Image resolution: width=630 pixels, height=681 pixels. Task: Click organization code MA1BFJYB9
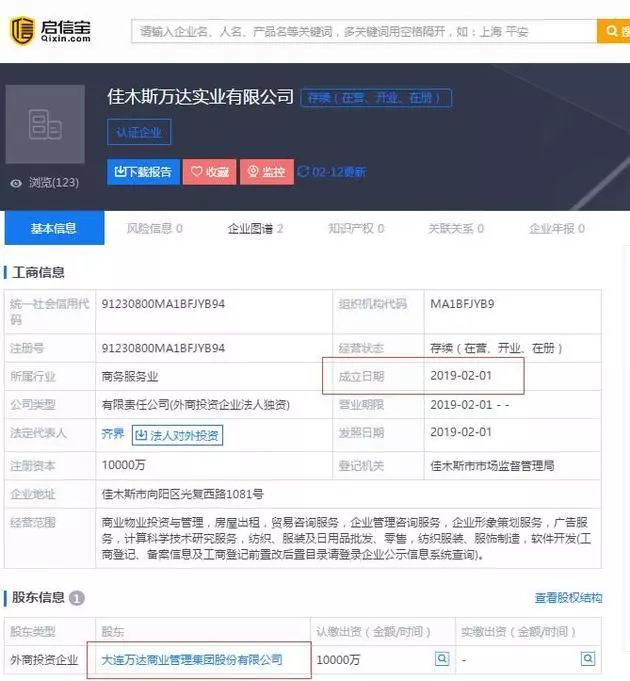click(462, 304)
